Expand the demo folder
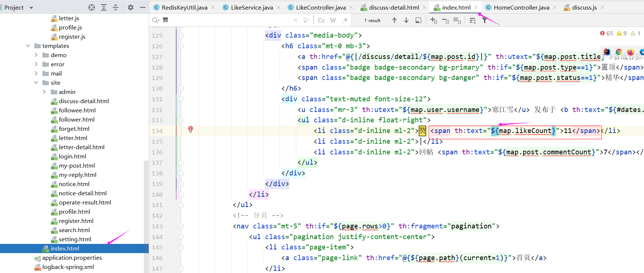The width and height of the screenshot is (644, 273). click(36, 55)
